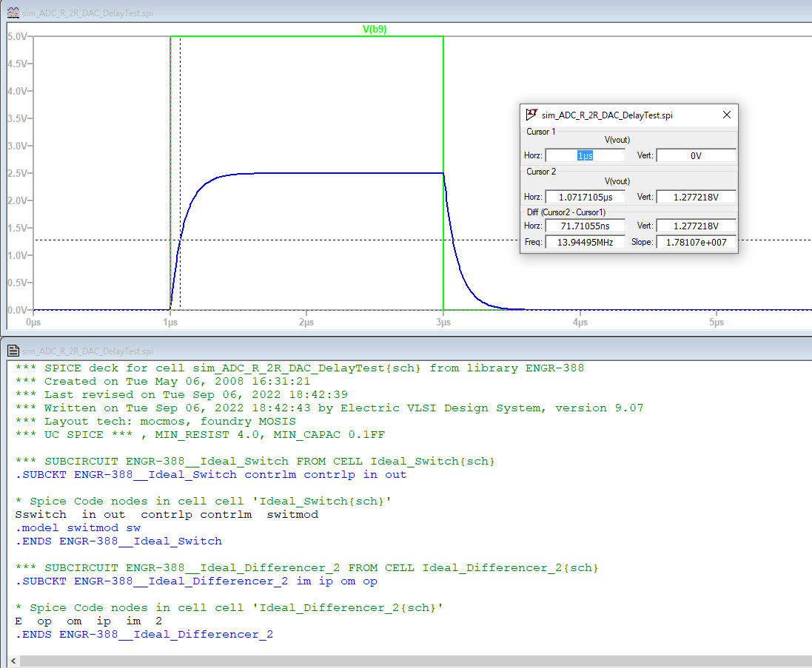Click the 2µs time axis label
The height and width of the screenshot is (668, 812).
click(x=306, y=323)
